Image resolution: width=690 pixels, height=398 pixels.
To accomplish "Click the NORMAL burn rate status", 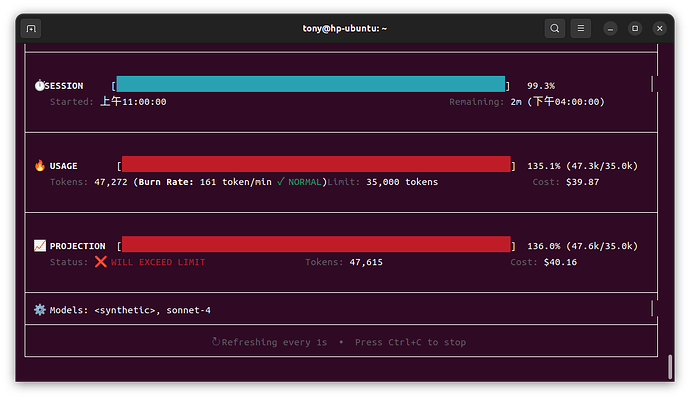I will (305, 182).
